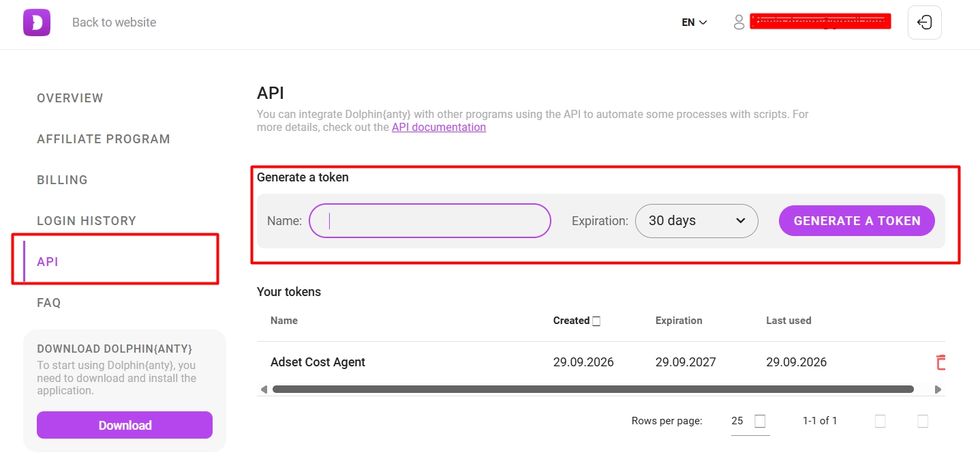Open the EN language dropdown
The image size is (980, 470).
pyautogui.click(x=694, y=23)
